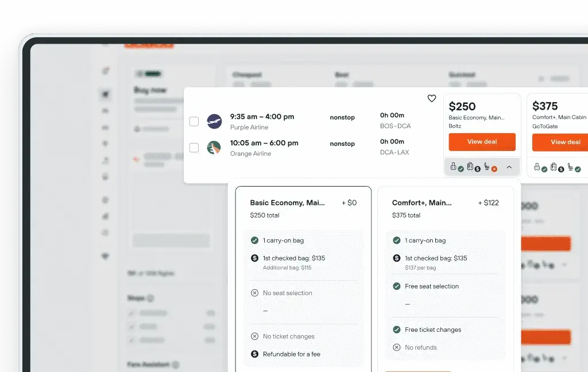
Task: Click the "+ $122" price difference
Action: (x=488, y=203)
